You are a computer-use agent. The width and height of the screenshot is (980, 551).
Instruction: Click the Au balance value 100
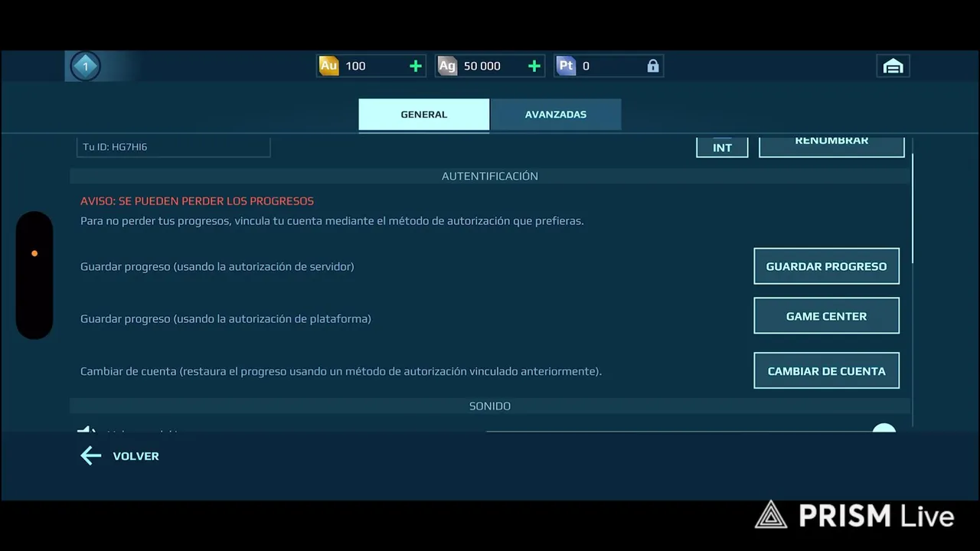click(355, 66)
